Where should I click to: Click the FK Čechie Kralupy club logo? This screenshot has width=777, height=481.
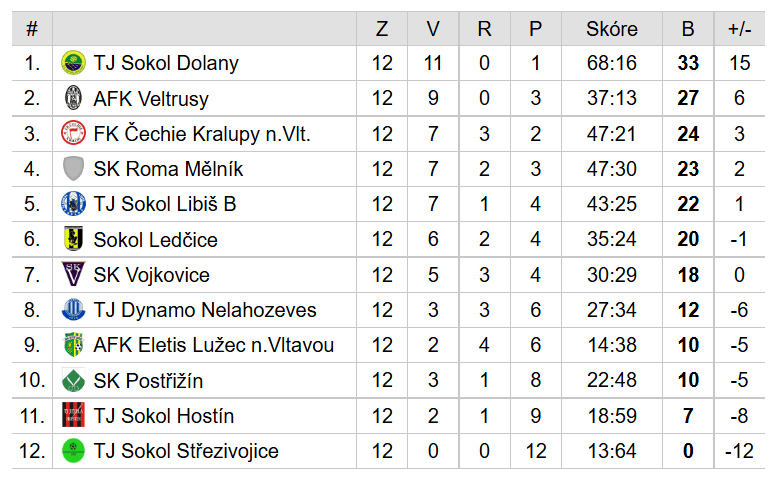coord(73,134)
